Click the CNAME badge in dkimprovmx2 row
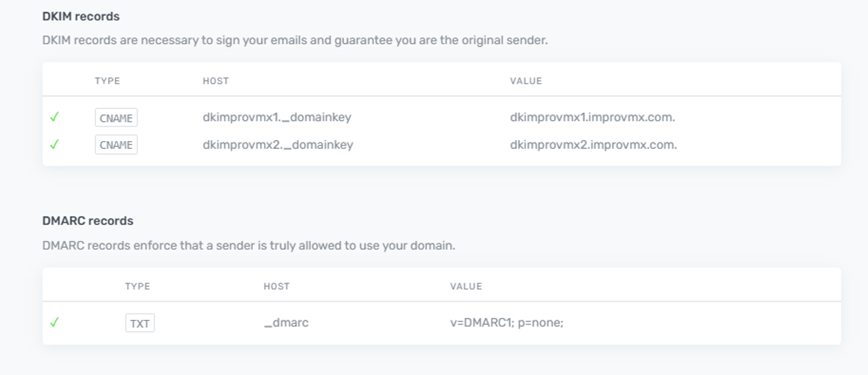The width and height of the screenshot is (868, 375). coord(116,145)
